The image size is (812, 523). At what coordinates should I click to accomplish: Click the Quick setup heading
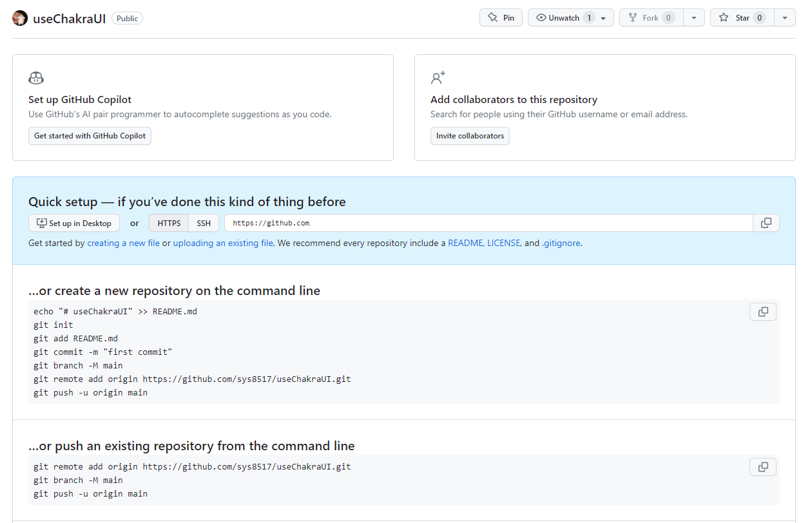click(187, 202)
